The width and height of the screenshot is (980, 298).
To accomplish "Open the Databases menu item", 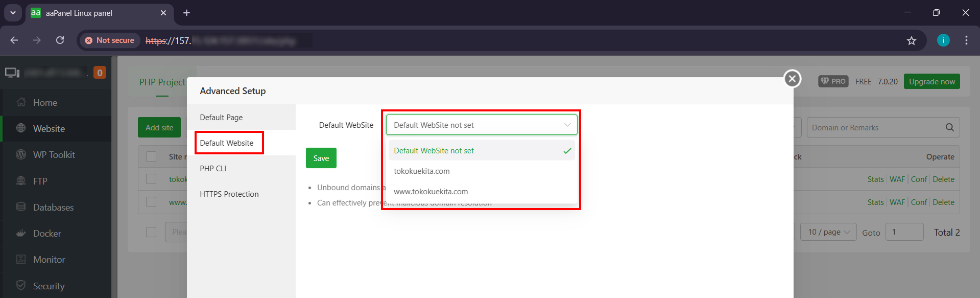I will click(56, 207).
